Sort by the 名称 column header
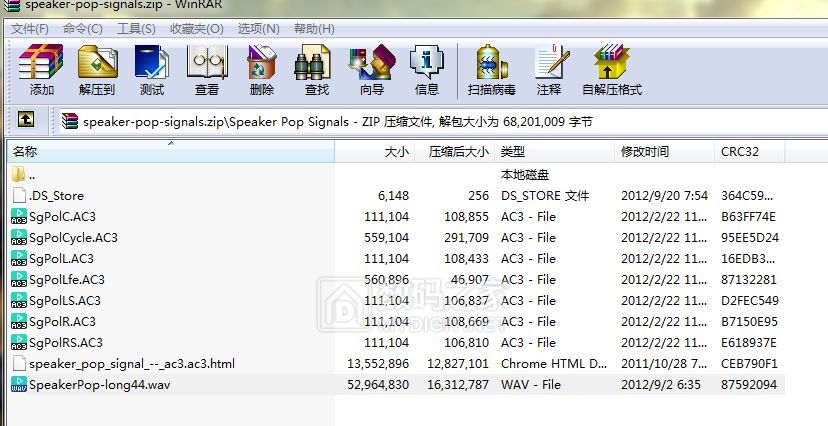828x426 pixels. [171, 152]
